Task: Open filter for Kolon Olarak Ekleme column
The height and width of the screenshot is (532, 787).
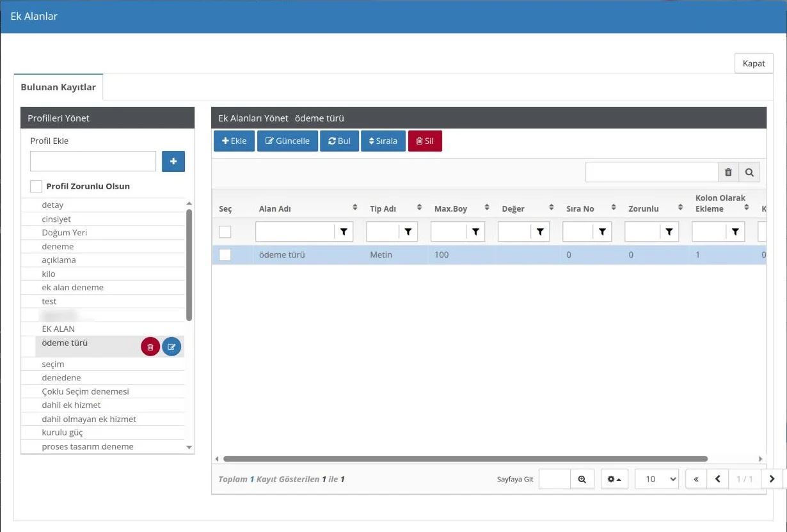Action: (x=736, y=231)
